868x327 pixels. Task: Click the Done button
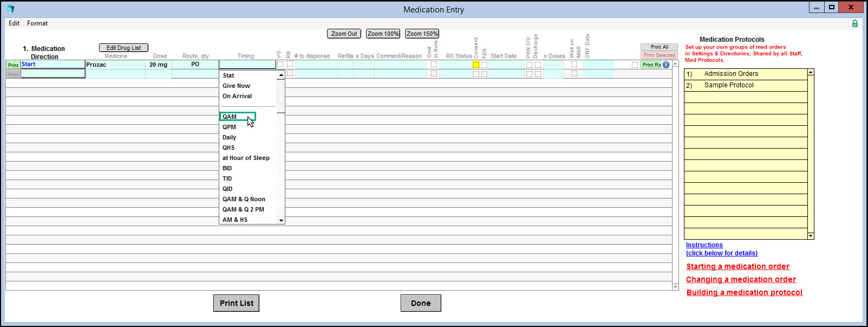[x=421, y=303]
